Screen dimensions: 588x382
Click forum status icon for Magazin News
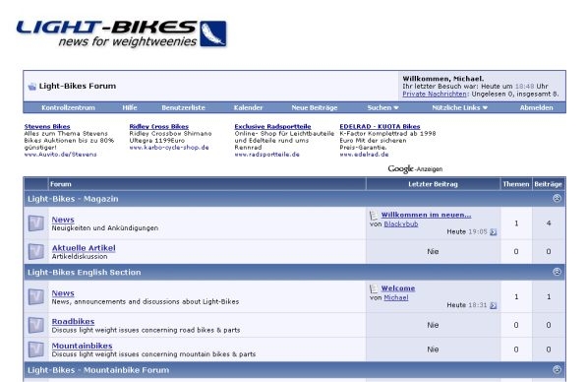[x=36, y=223]
